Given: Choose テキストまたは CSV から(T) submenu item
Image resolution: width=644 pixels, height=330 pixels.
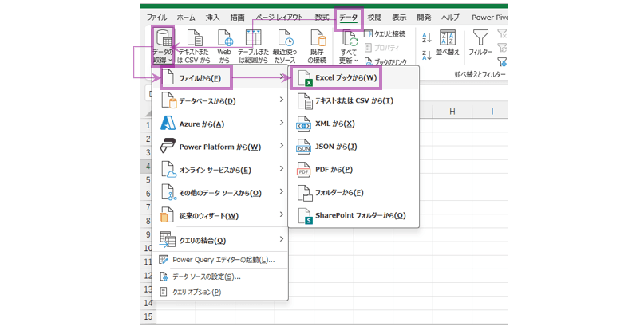Looking at the screenshot, I should point(354,100).
